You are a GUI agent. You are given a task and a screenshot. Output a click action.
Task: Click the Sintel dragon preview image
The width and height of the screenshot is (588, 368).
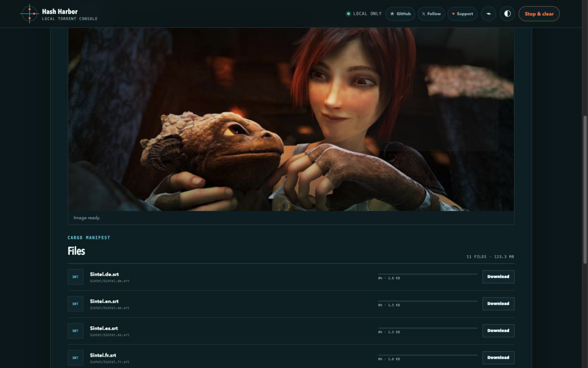tap(291, 119)
